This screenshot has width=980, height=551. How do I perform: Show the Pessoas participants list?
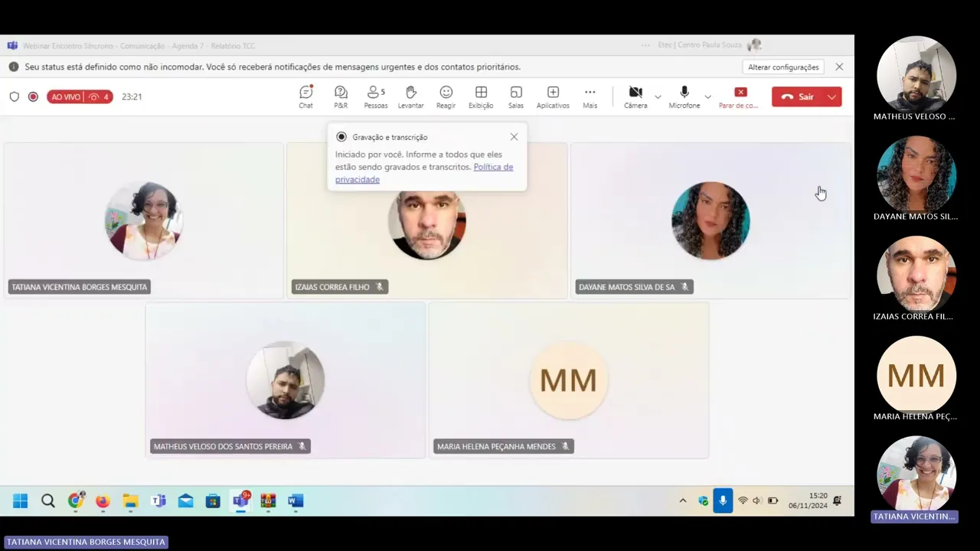coord(376,96)
